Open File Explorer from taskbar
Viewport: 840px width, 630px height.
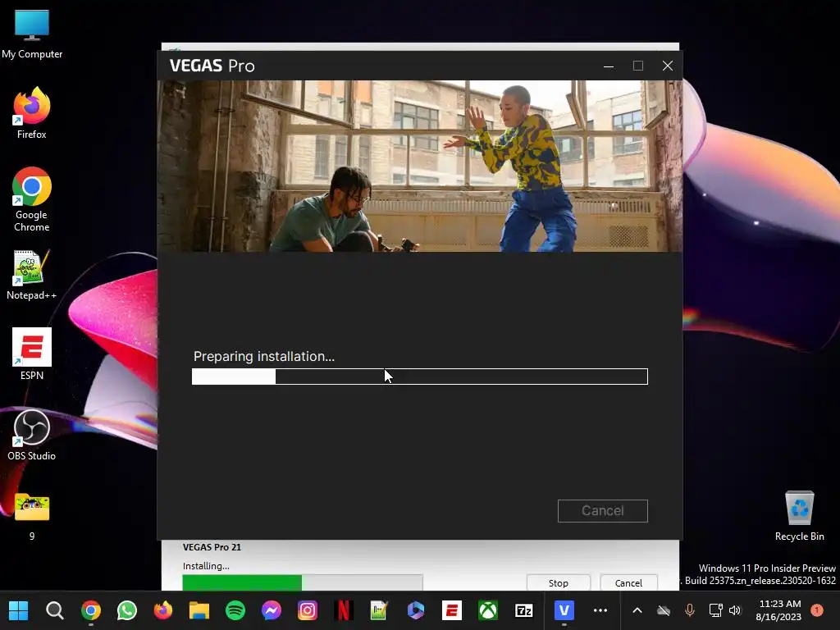pos(199,610)
